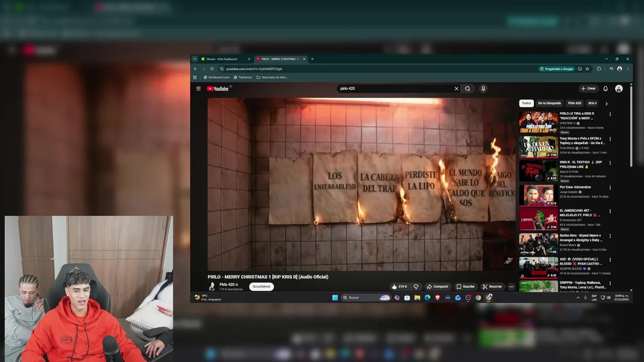Open options for Burlao Rmx video
Screen dimensions: 644x362
pyautogui.click(x=610, y=236)
